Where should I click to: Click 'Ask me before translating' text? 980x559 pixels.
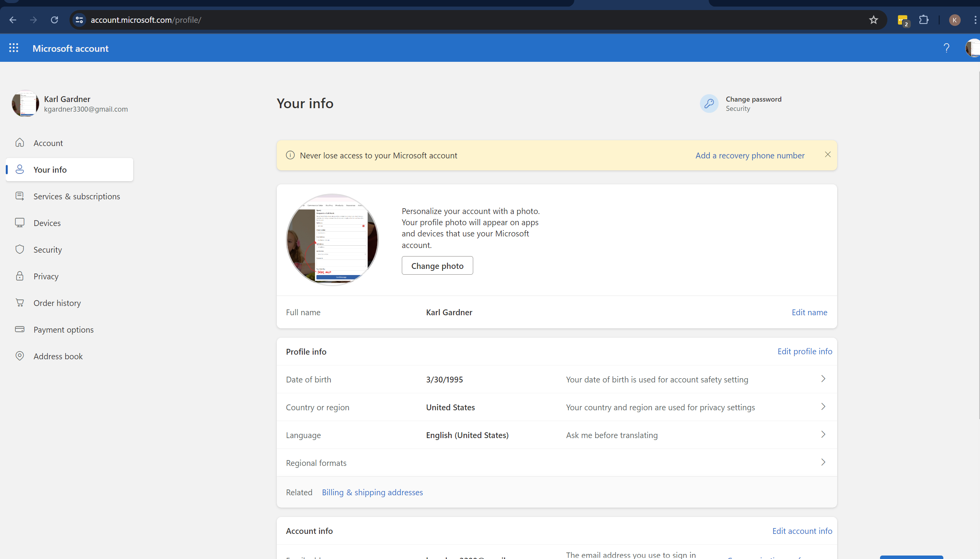point(612,435)
